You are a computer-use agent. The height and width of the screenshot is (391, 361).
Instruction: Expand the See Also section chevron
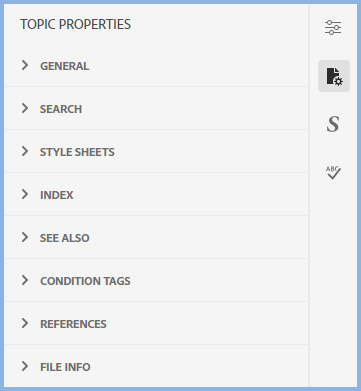coord(25,237)
